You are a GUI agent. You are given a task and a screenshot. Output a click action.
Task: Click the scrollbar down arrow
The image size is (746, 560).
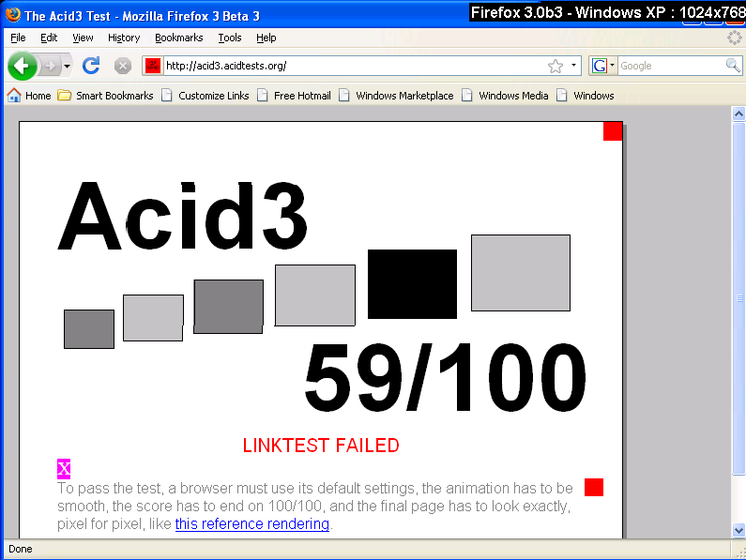(x=738, y=530)
